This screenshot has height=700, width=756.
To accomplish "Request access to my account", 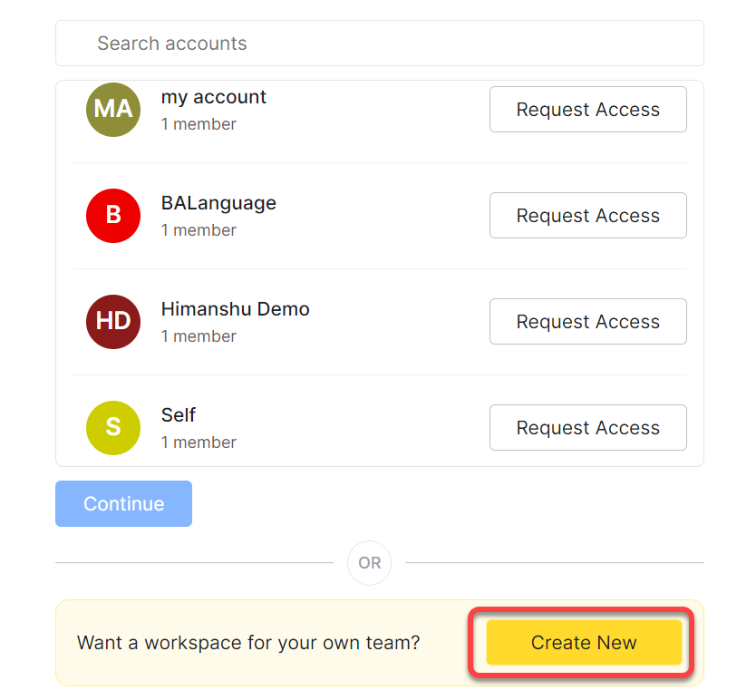I will pos(587,110).
